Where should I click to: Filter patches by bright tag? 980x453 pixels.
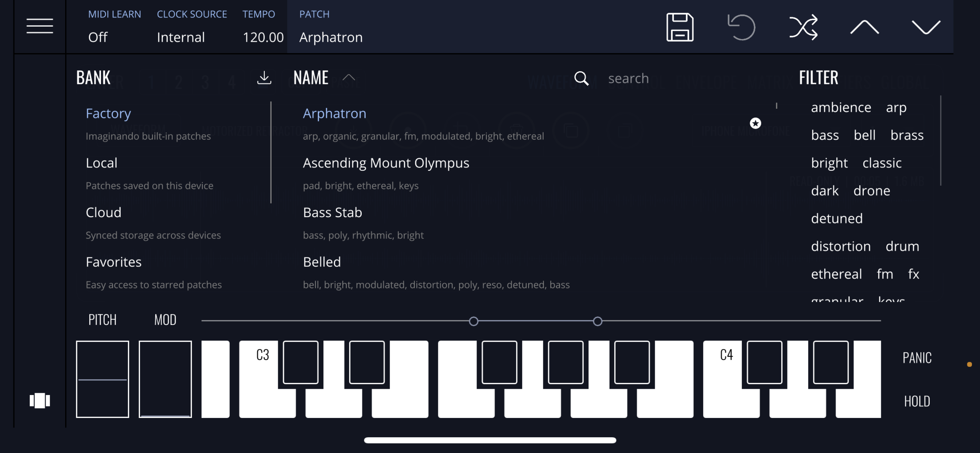829,163
